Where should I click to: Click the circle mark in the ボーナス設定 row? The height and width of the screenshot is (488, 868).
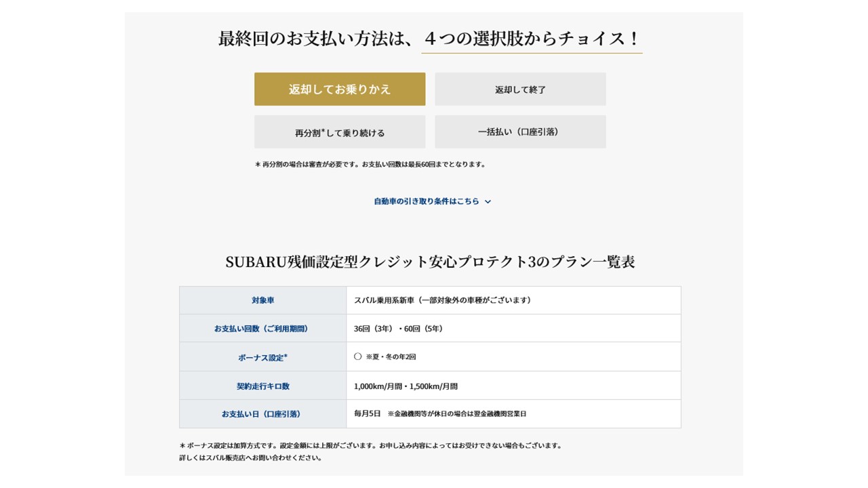(358, 357)
